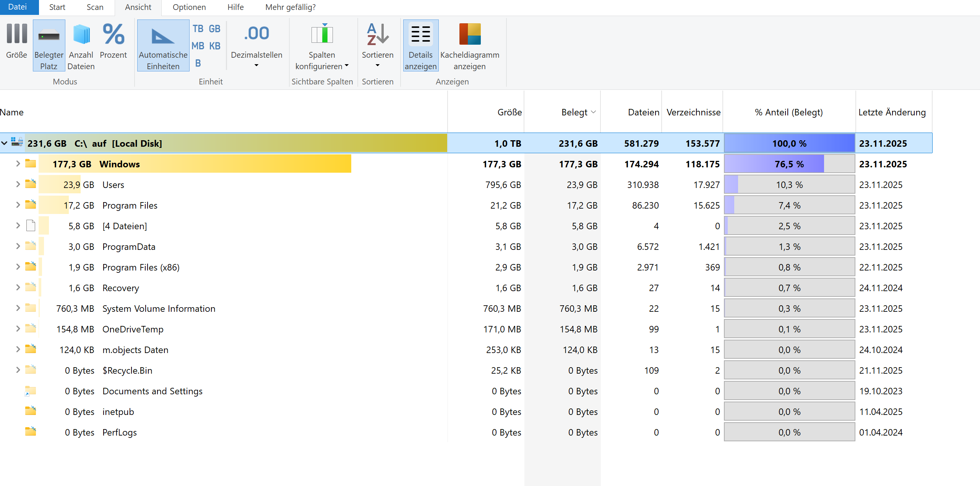The width and height of the screenshot is (980, 486).
Task: Choose Prozent display mode
Action: point(113,41)
